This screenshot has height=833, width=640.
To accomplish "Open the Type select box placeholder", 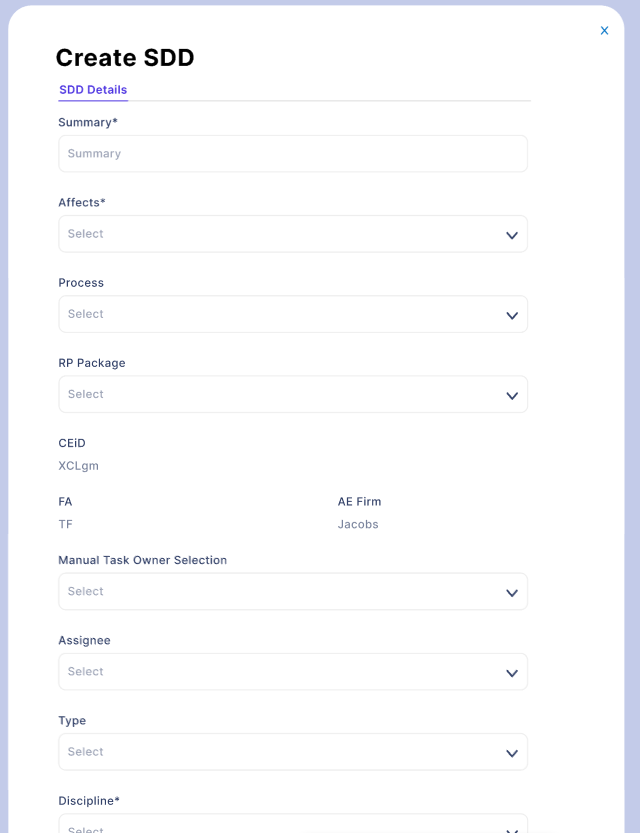I will 86,751.
